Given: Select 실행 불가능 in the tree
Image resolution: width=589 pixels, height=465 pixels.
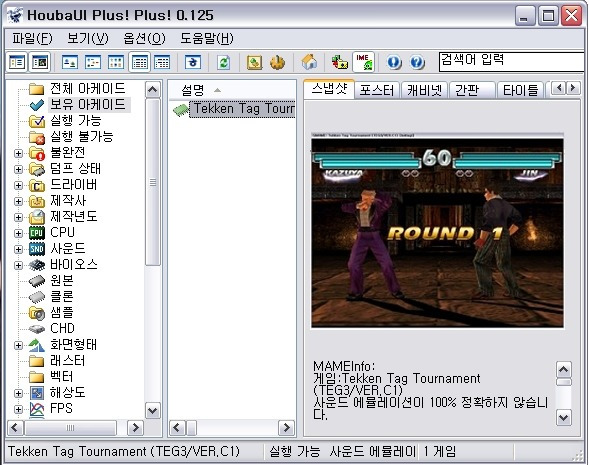Looking at the screenshot, I should (x=82, y=136).
